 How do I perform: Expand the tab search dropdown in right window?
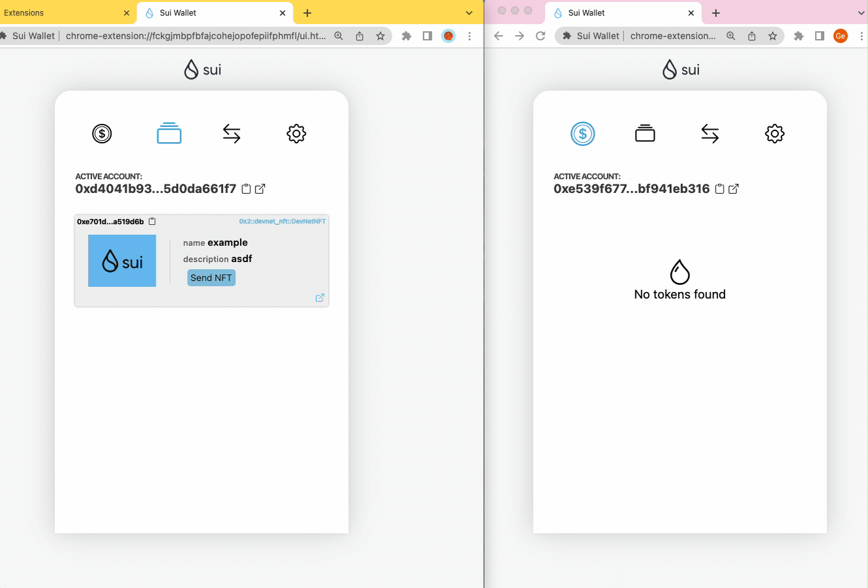861,13
